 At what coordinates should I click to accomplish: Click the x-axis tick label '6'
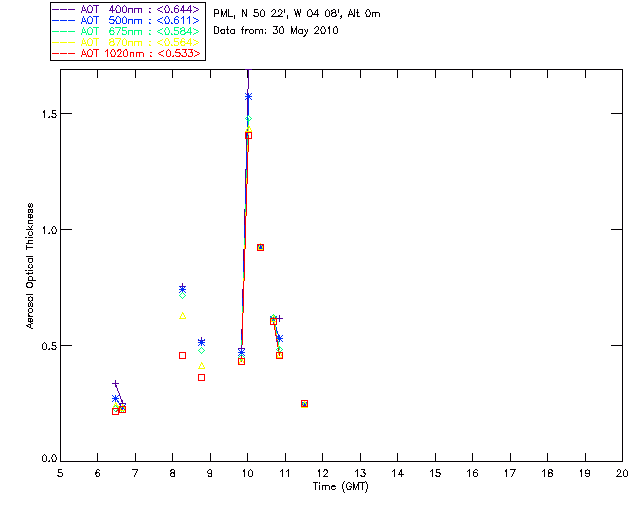pyautogui.click(x=98, y=473)
